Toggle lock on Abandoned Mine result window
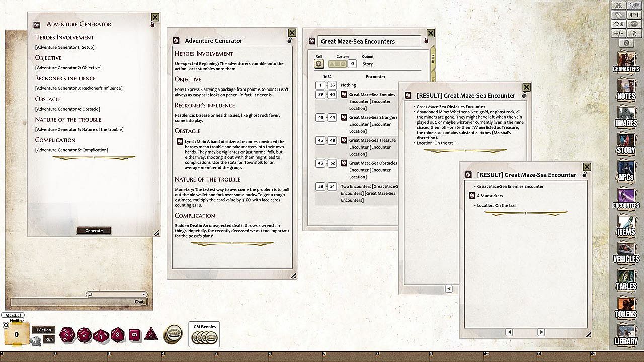Image resolution: width=644 pixels, height=362 pixels. (524, 95)
